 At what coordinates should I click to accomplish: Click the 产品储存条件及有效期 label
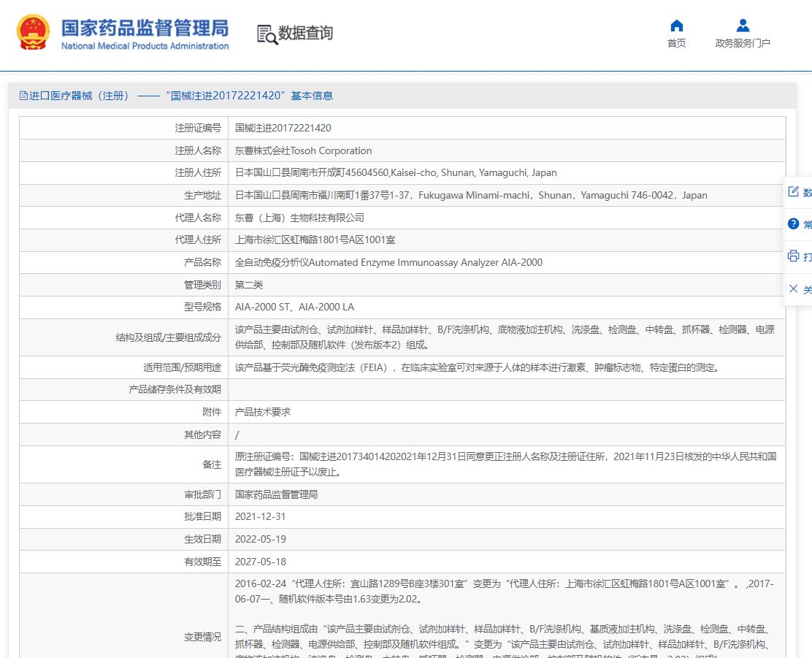(x=175, y=390)
